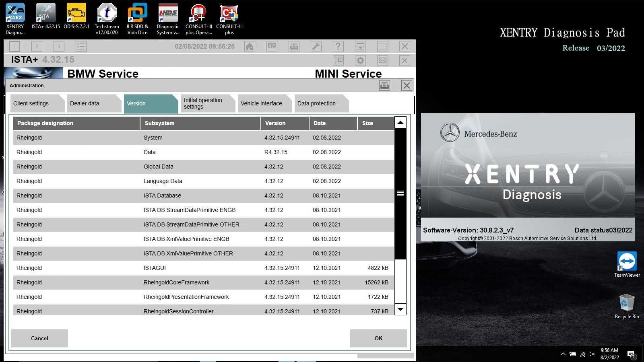Show hidden tray icons chevron
This screenshot has width=644, height=362.
point(563,354)
